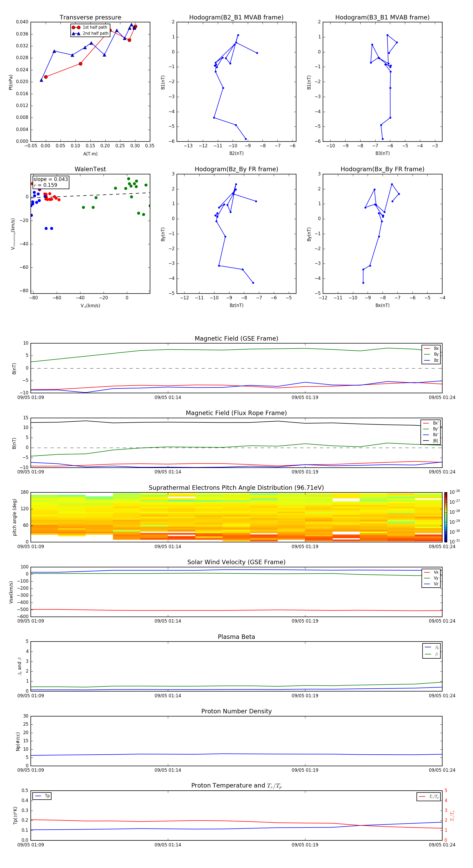The height and width of the screenshot is (868, 473).
Task: Click the pitch angle flux colorbar
Action: [x=446, y=517]
